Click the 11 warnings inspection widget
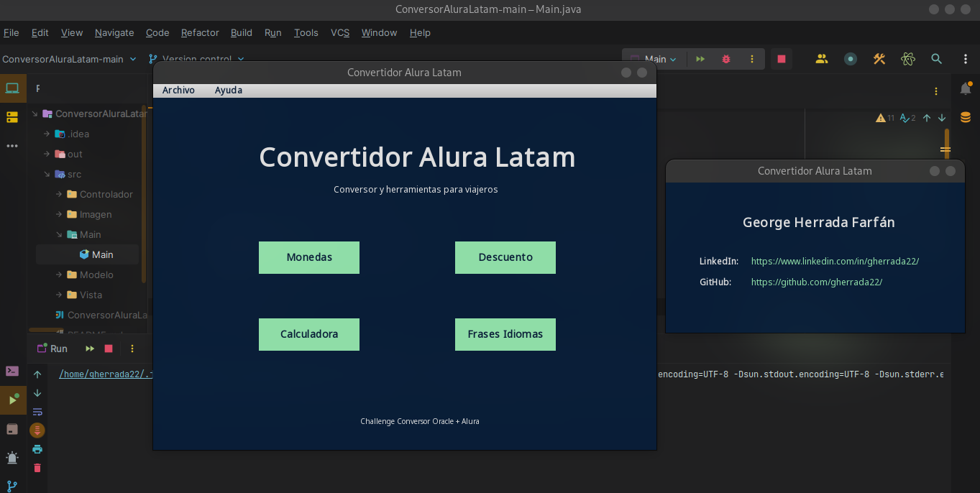Image resolution: width=980 pixels, height=493 pixels. point(883,117)
